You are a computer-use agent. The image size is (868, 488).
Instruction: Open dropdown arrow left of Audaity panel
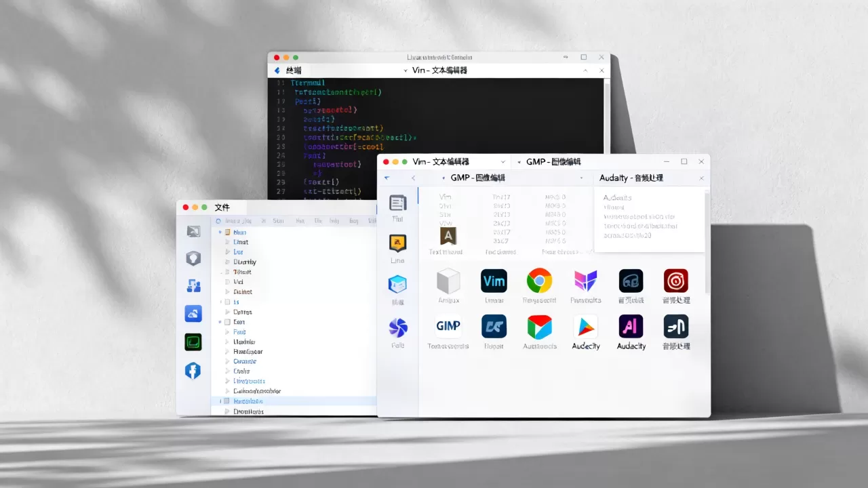582,178
